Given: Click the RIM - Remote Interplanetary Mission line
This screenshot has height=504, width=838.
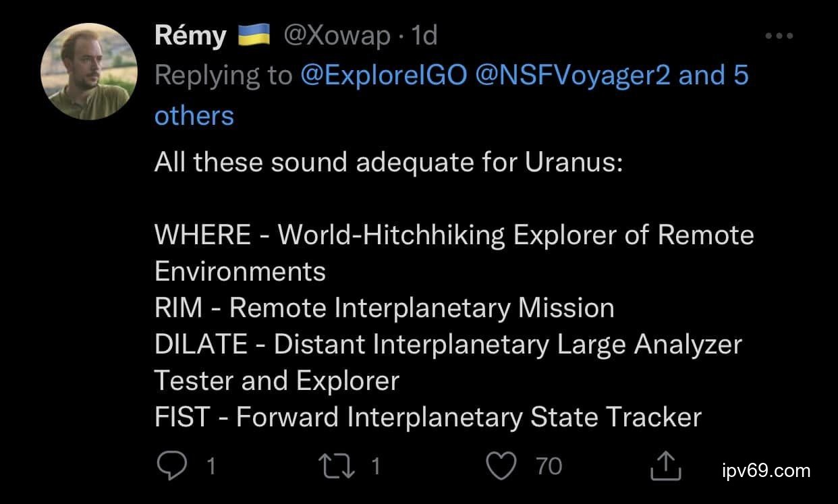Looking at the screenshot, I should (384, 308).
